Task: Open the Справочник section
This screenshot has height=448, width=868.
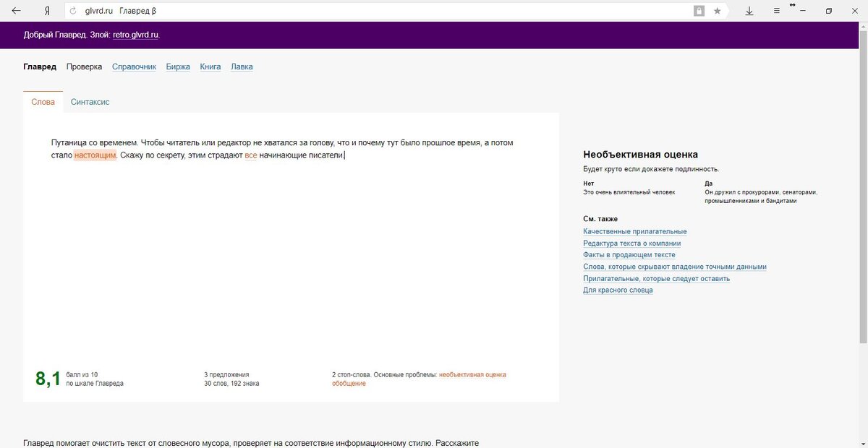Action: (134, 66)
